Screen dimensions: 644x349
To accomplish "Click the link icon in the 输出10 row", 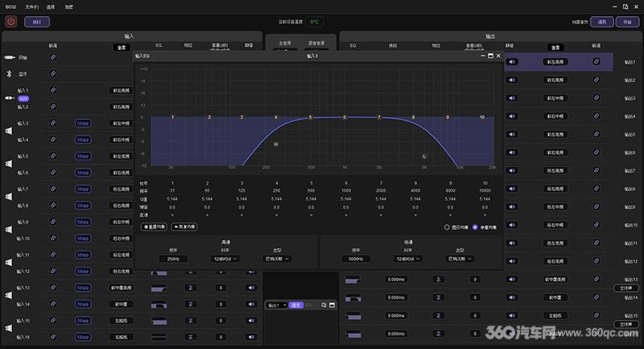I will [x=597, y=225].
